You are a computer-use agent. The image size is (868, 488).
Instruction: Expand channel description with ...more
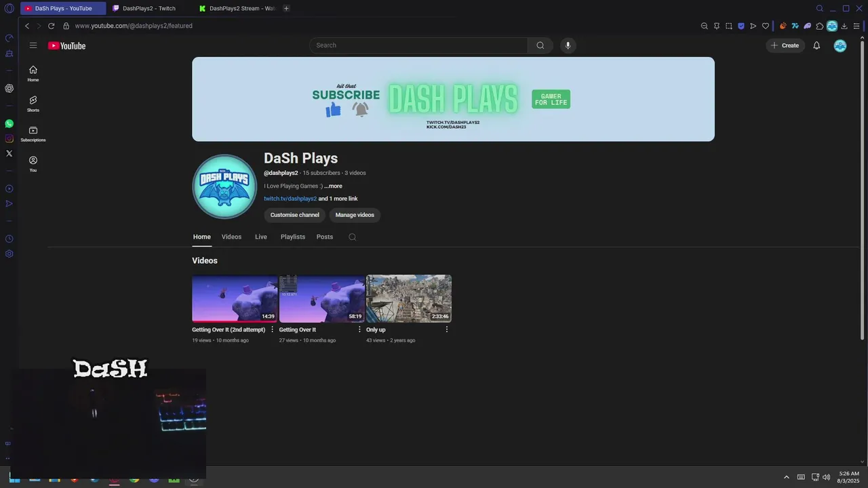(333, 186)
